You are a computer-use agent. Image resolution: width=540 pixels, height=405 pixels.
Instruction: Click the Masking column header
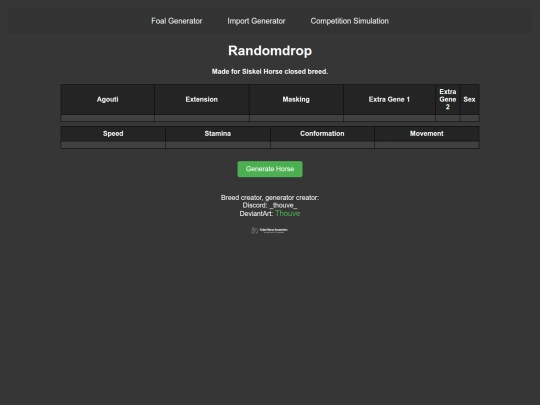(296, 100)
